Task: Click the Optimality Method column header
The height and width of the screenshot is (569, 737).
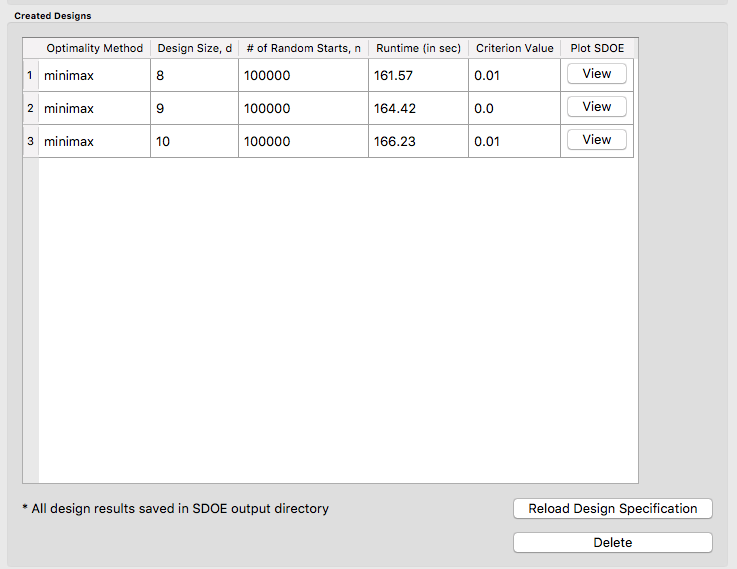Action: coord(94,48)
